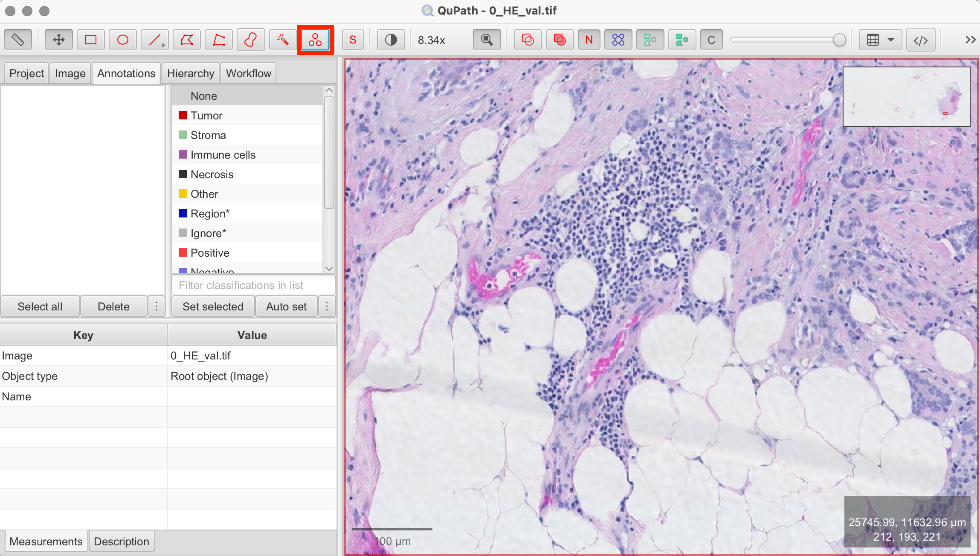Open the measurement table dropdown
This screenshot has width=980, height=556.
pos(880,40)
